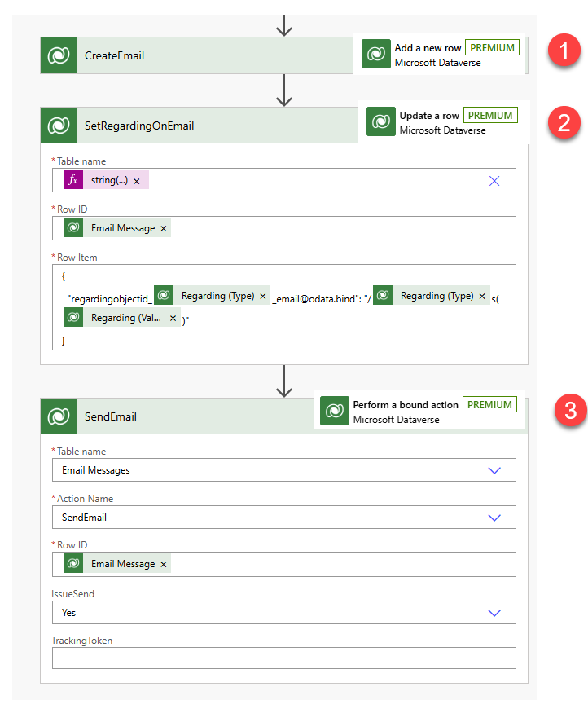Click the Dataverse icon beside 'Add a new row'
Viewport: 588px width, 718px height.
pos(376,54)
